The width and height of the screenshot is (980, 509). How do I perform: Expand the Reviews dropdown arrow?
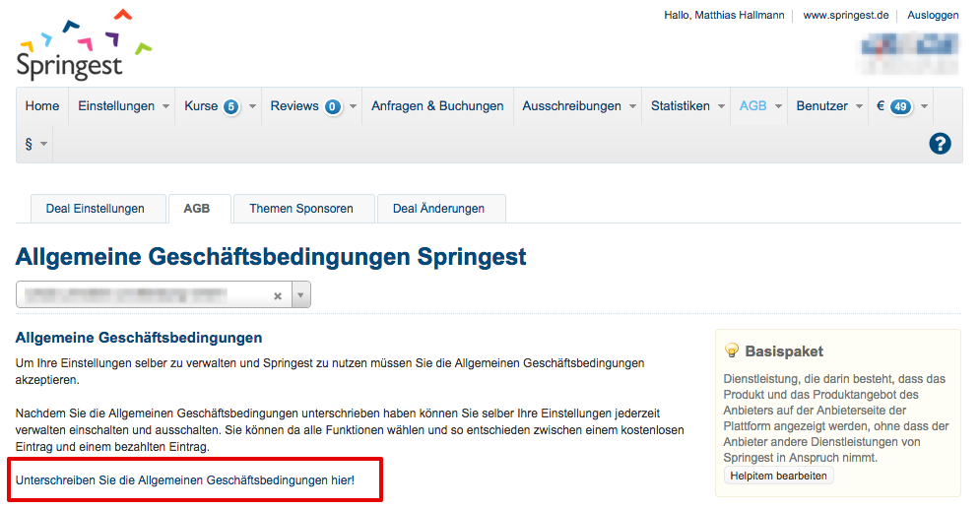pos(354,106)
